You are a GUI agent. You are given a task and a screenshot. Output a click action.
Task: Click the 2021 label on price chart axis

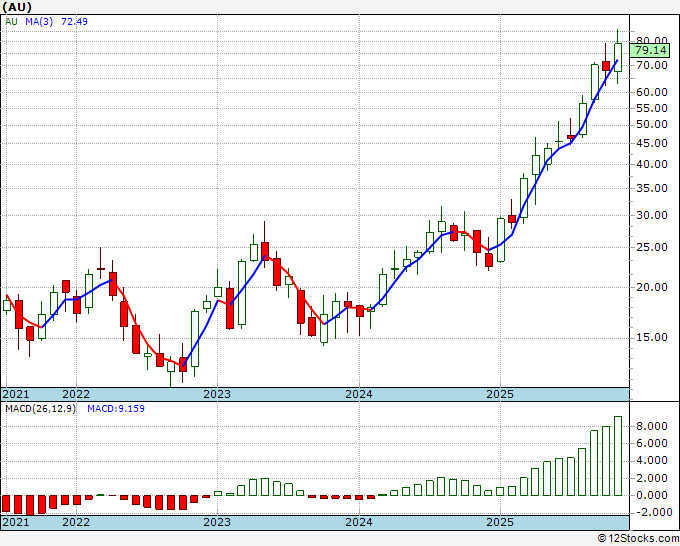pos(16,394)
